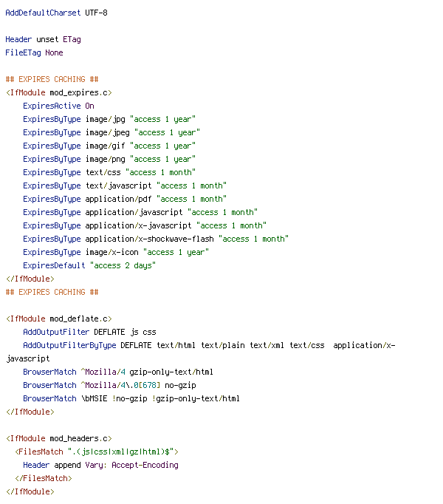
Task: Click the UTF-8 charset value
Action: (x=96, y=13)
